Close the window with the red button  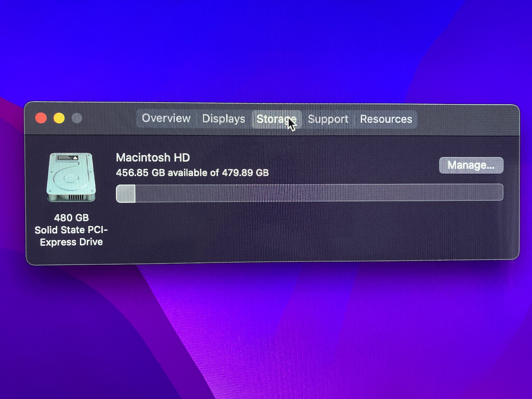(x=41, y=118)
